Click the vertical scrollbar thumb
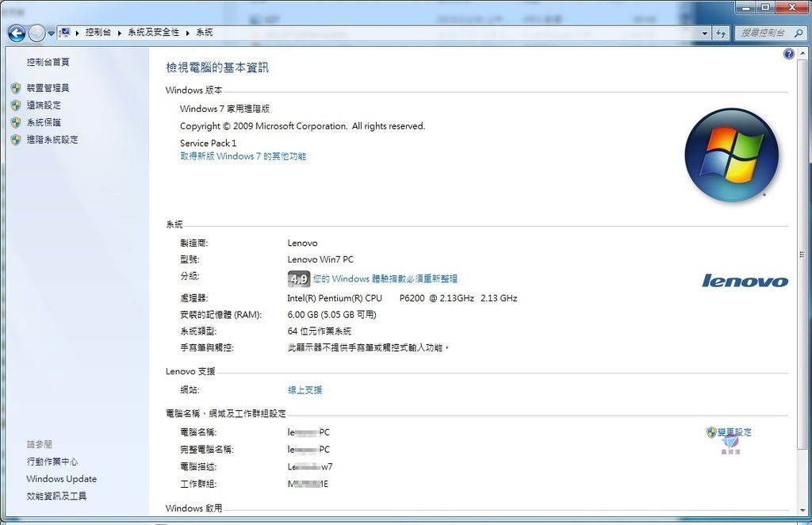 (x=802, y=255)
